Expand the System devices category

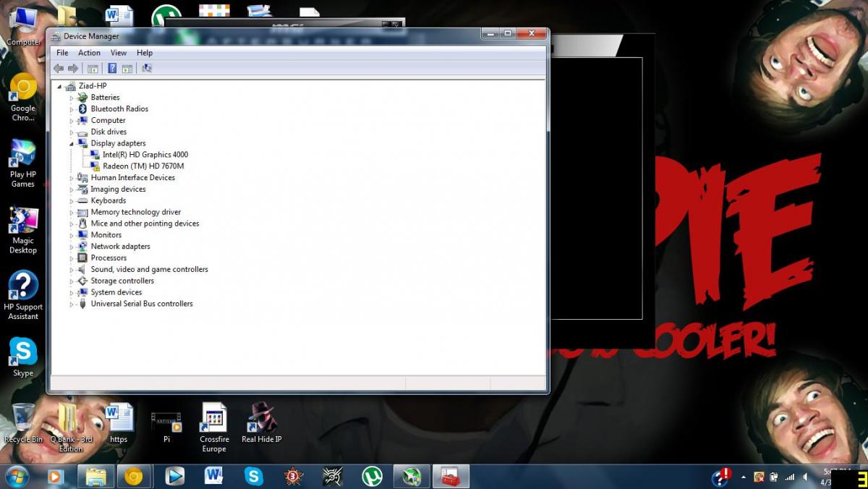[72, 293]
